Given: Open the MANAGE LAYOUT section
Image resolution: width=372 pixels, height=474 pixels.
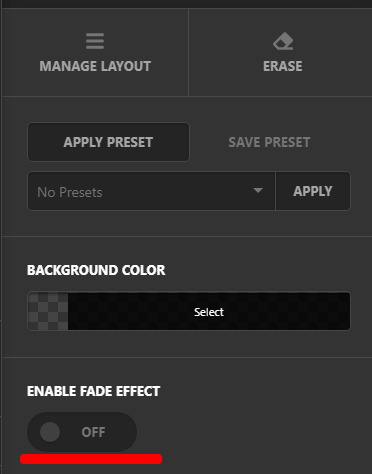Looking at the screenshot, I should tap(95, 52).
